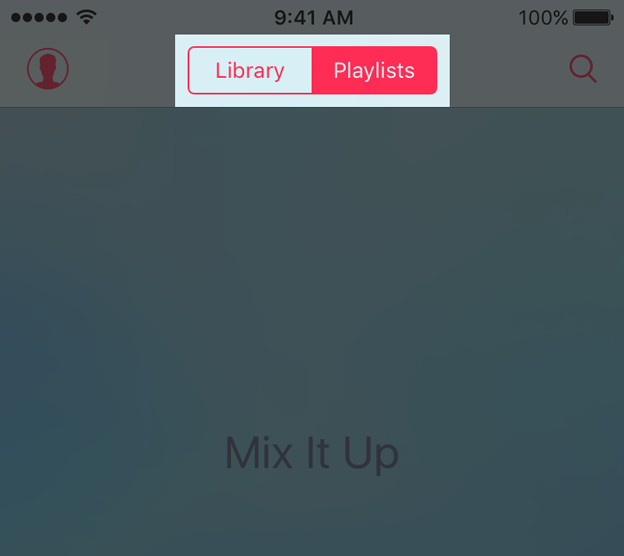Image resolution: width=624 pixels, height=556 pixels.
Task: Click the head silhouette inside profile circle
Action: click(x=48, y=71)
